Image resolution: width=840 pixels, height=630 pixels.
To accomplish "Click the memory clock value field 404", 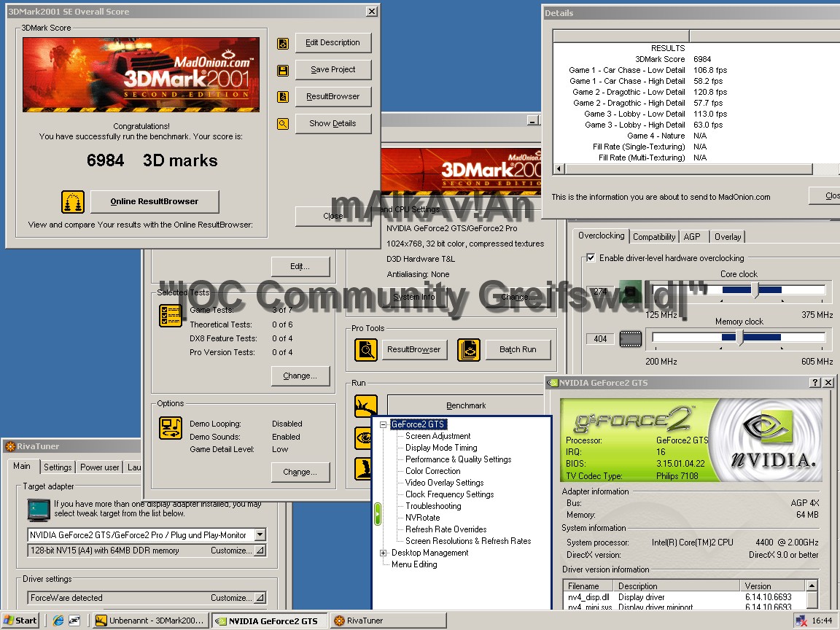I will point(600,338).
